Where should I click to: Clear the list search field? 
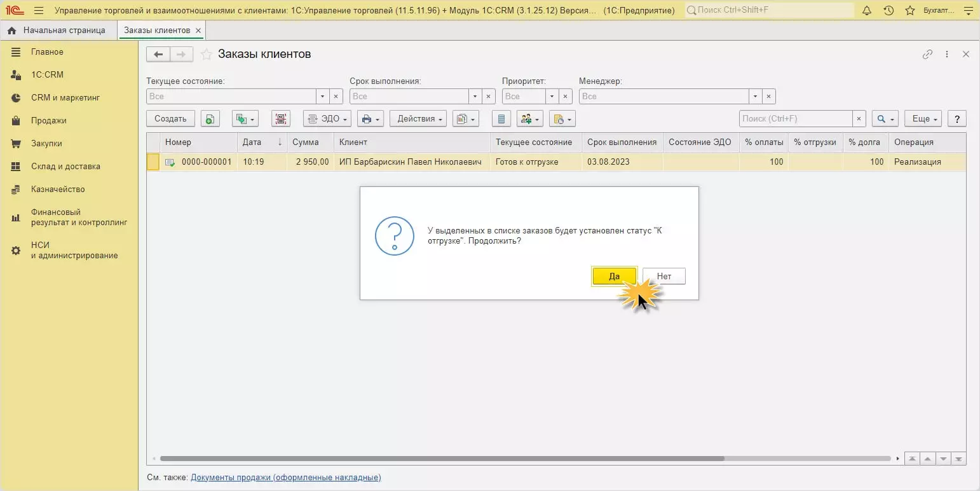[859, 119]
